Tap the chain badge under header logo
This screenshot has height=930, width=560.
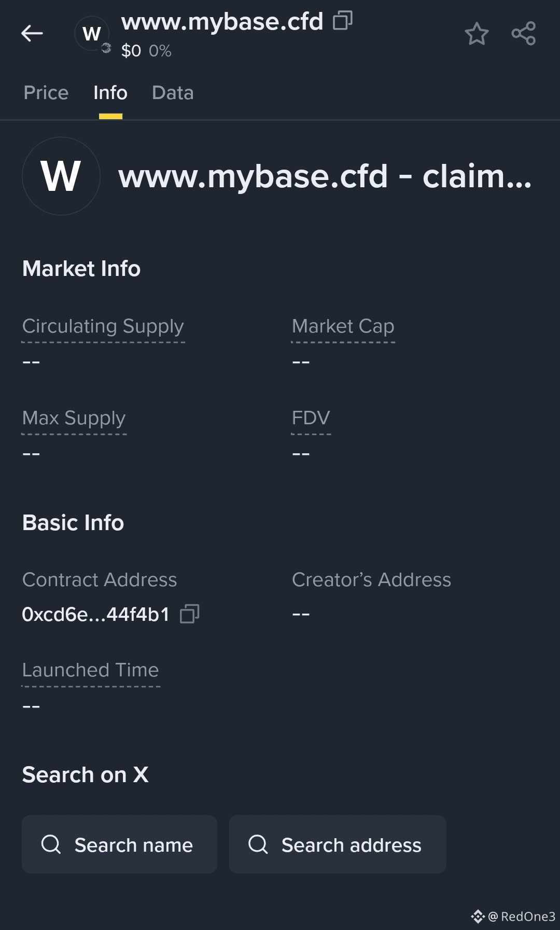106,48
